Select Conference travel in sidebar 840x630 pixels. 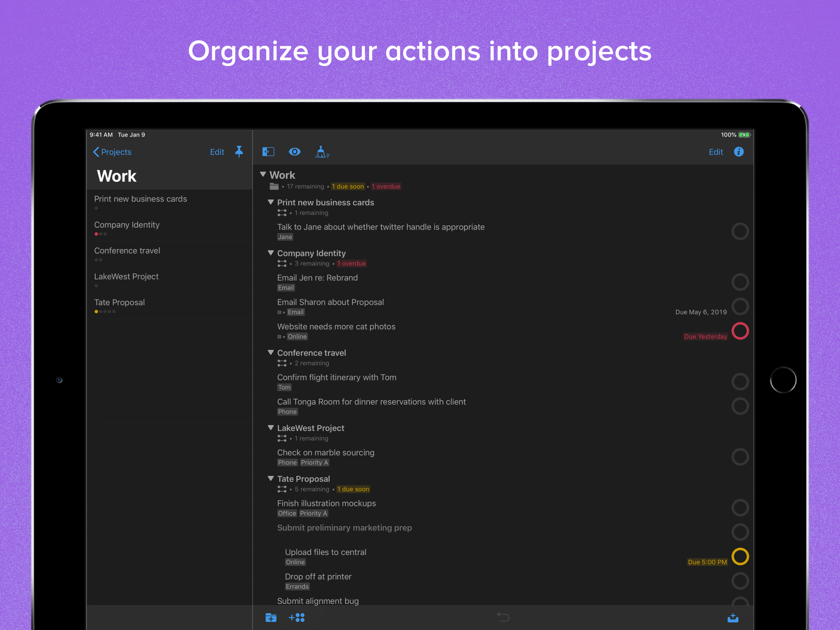[x=127, y=251]
